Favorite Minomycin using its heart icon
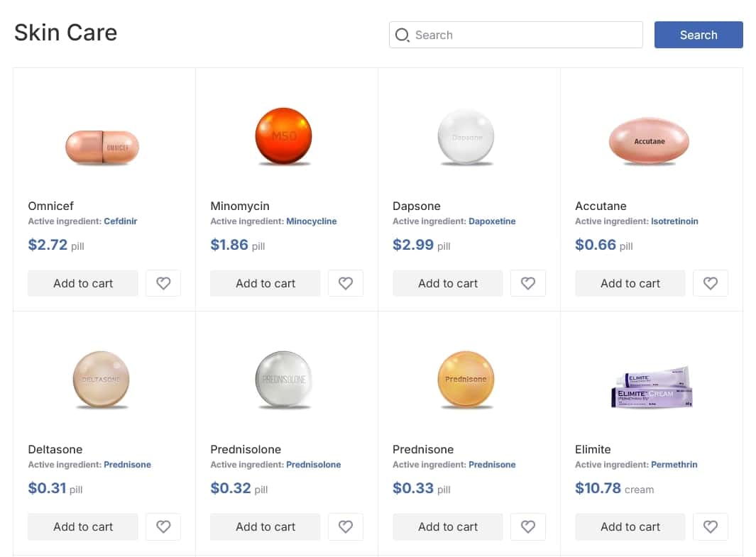This screenshot has width=756, height=557. pyautogui.click(x=345, y=283)
